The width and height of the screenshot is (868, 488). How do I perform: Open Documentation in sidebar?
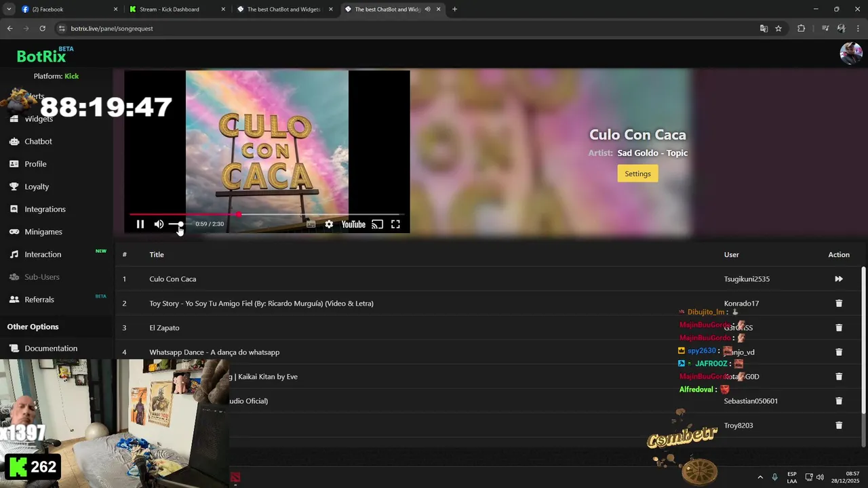pyautogui.click(x=51, y=348)
